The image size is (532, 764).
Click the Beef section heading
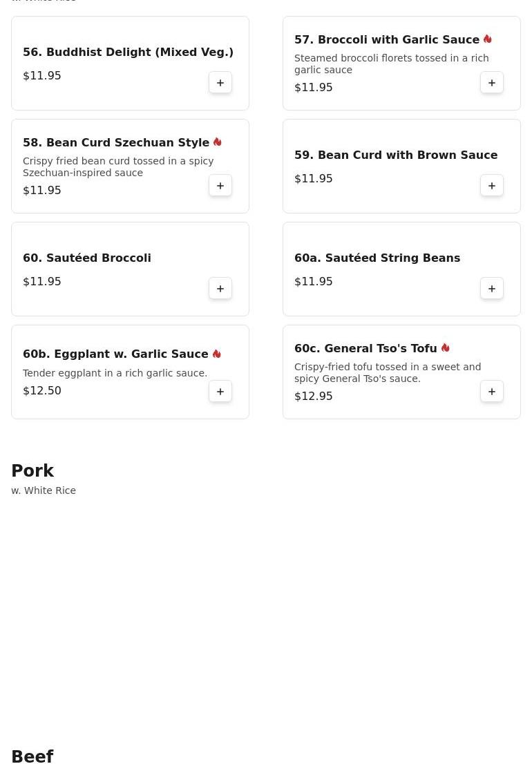[x=32, y=756]
